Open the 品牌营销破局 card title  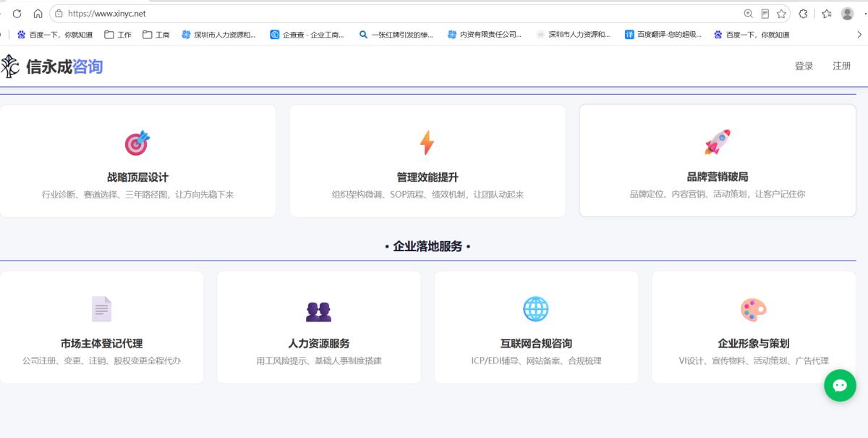718,177
